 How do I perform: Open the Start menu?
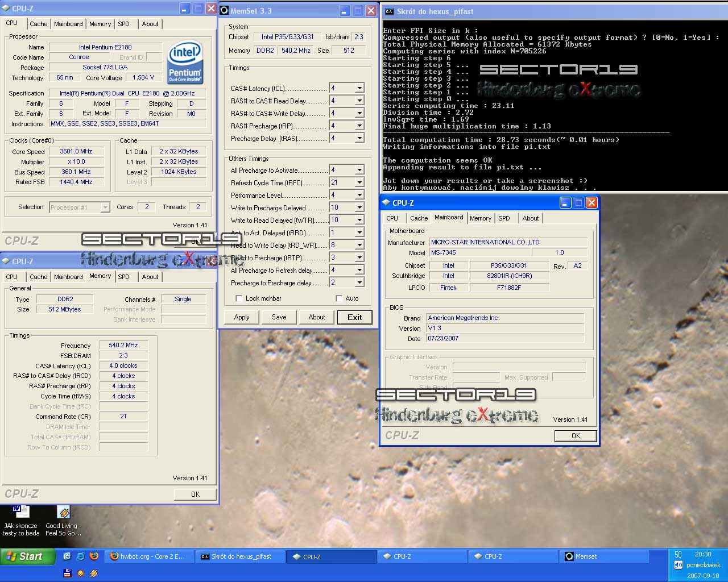27,556
